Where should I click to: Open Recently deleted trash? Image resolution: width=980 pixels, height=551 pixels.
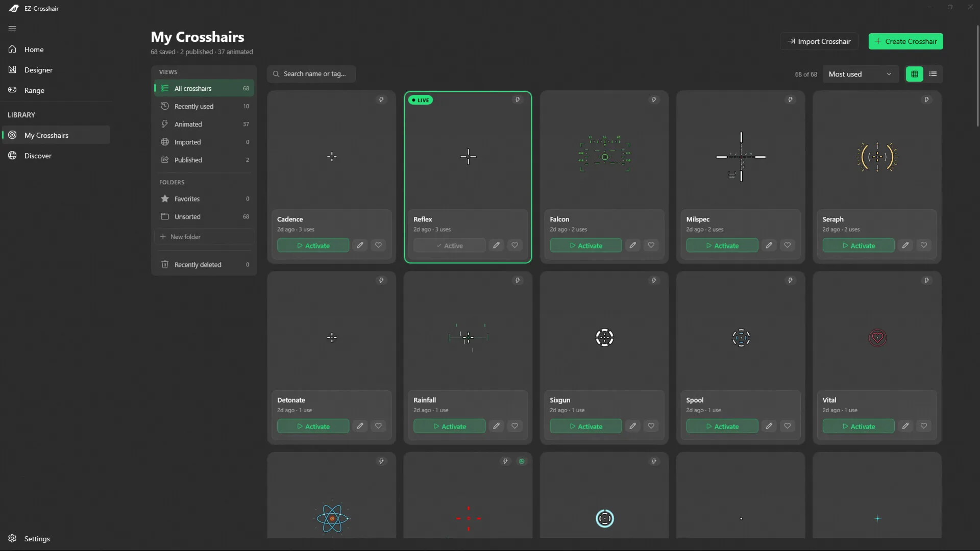click(x=204, y=265)
